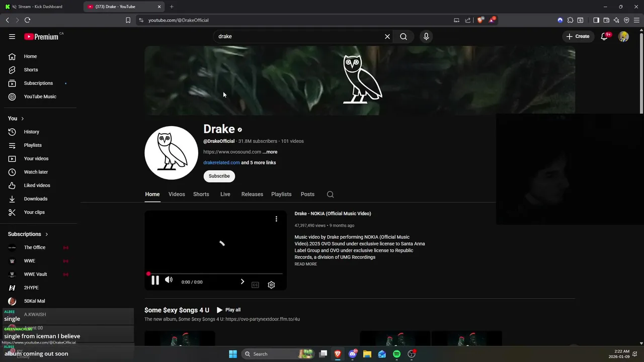Start voice search with microphone icon

(x=426, y=37)
